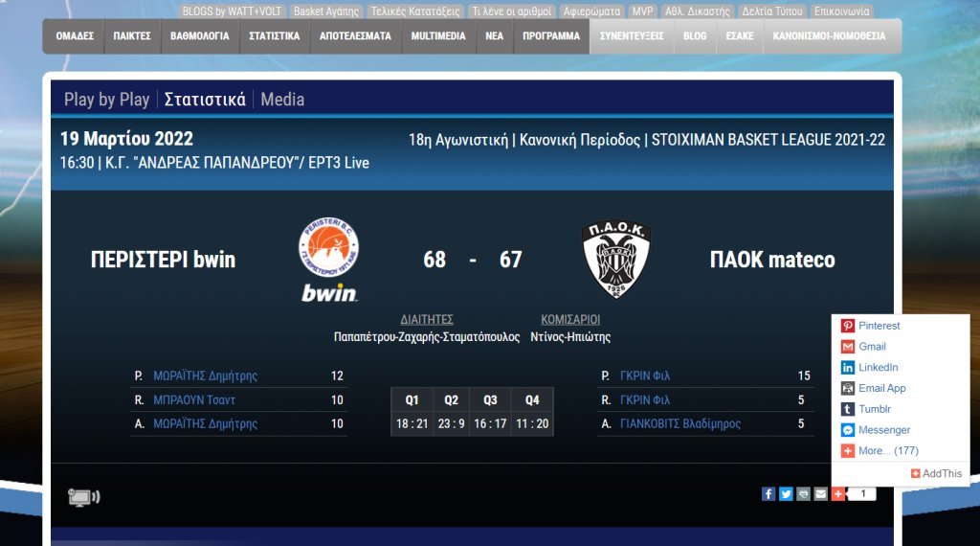Click the PAOK team crest
The height and width of the screenshot is (546, 980).
coord(616,260)
